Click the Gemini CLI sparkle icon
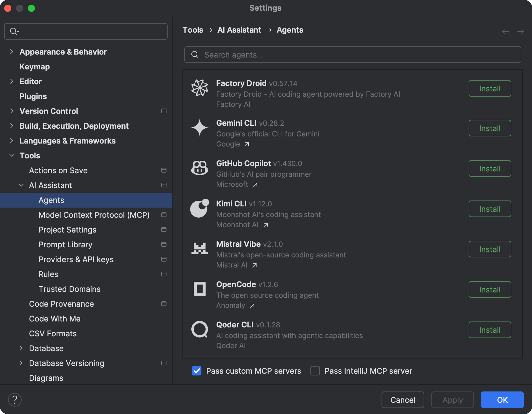Viewport: 532px width, 414px height. click(200, 128)
